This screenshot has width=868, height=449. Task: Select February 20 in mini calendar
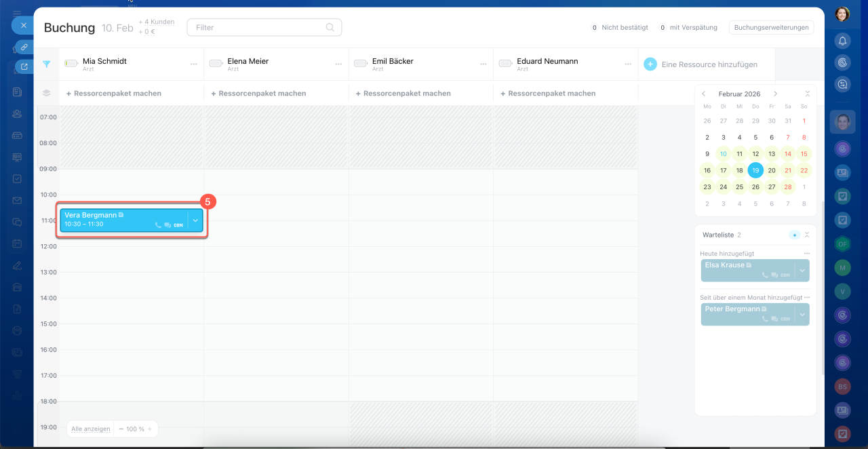click(772, 170)
